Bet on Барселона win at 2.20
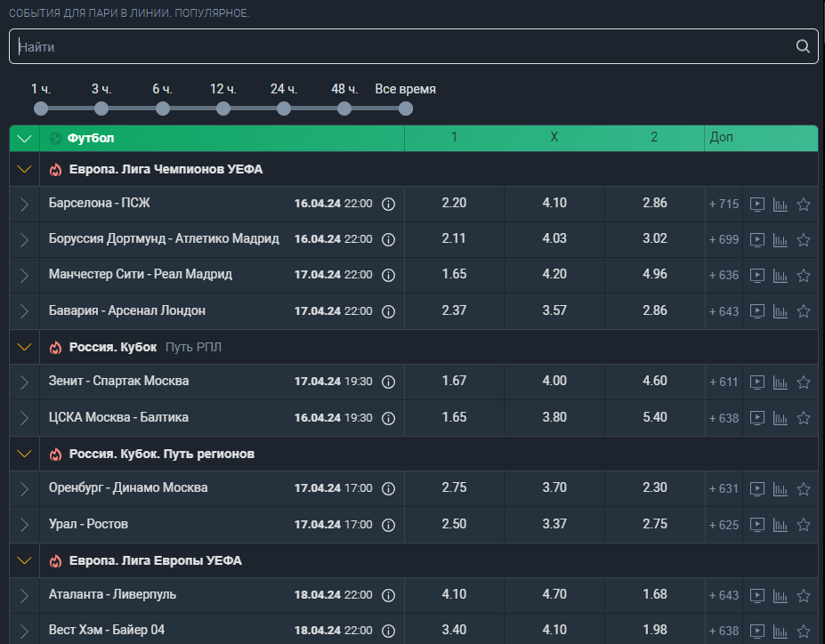The width and height of the screenshot is (825, 644). pos(454,204)
